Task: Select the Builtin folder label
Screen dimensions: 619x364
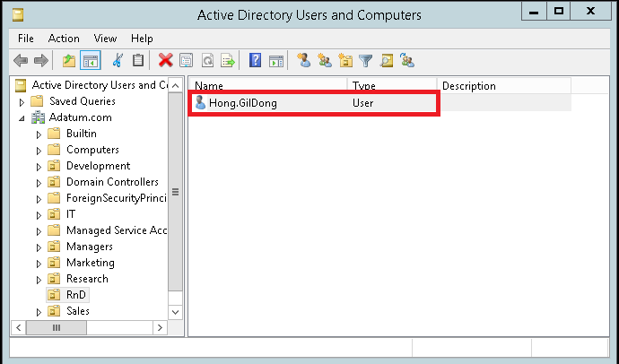Action: tap(82, 134)
